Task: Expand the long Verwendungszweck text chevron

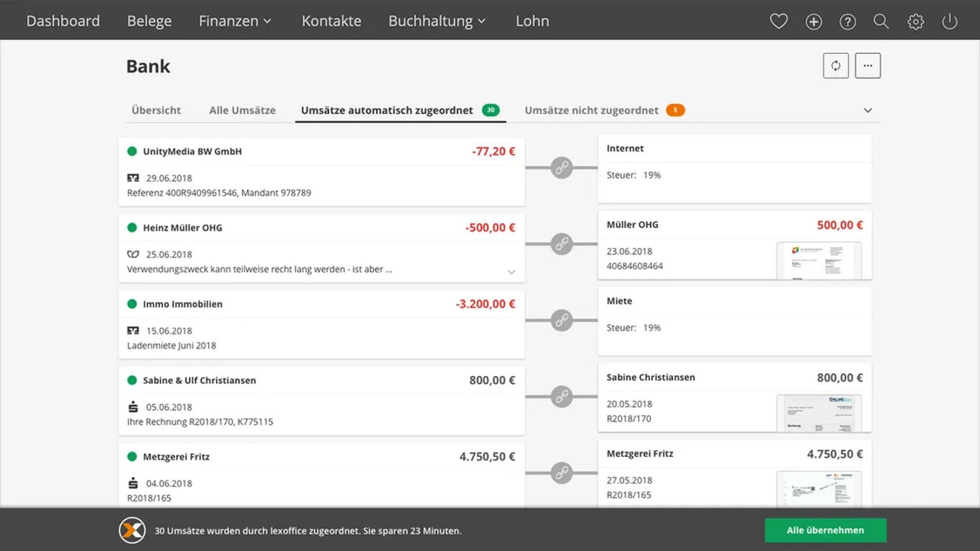Action: tap(512, 272)
